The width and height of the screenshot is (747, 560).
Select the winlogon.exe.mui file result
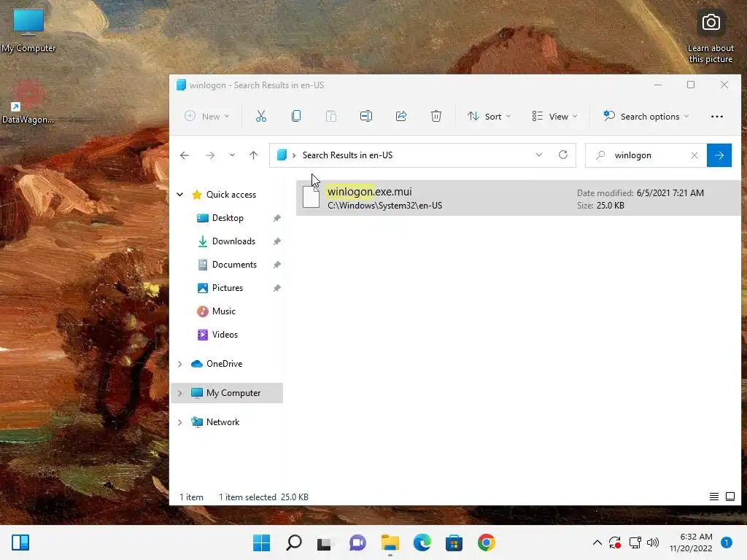[518, 198]
